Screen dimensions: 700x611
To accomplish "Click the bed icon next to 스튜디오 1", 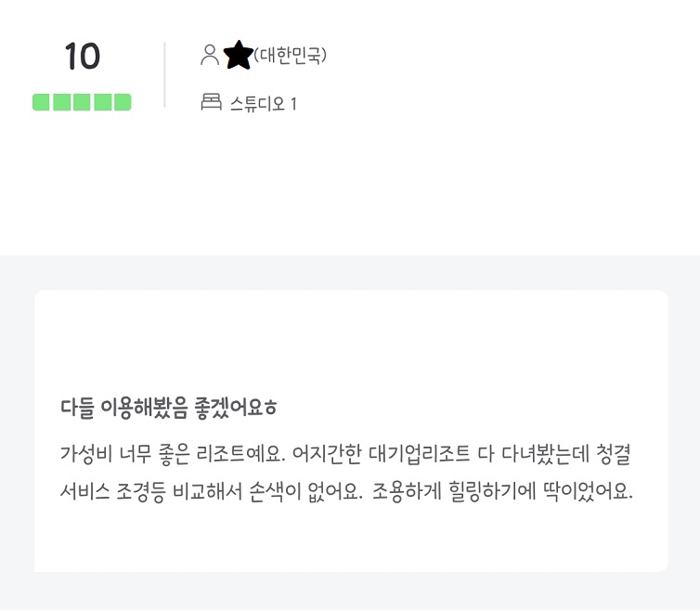I will (x=211, y=102).
